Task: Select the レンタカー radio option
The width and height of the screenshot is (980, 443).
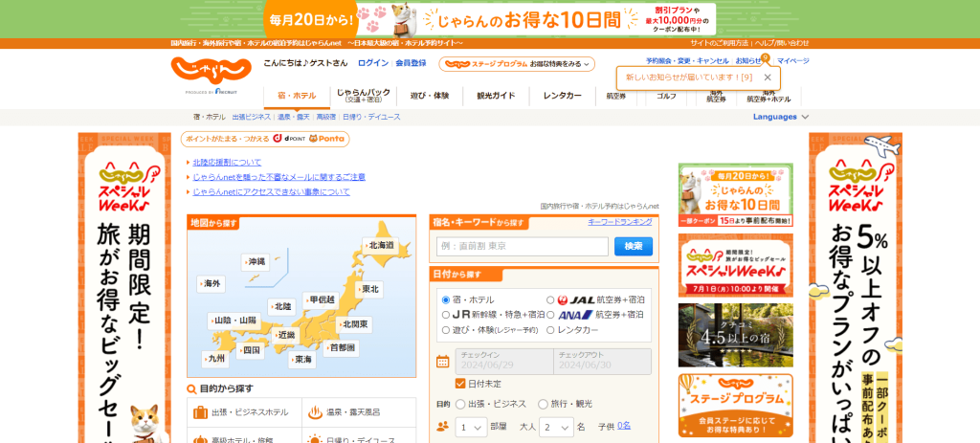Action: 550,330
